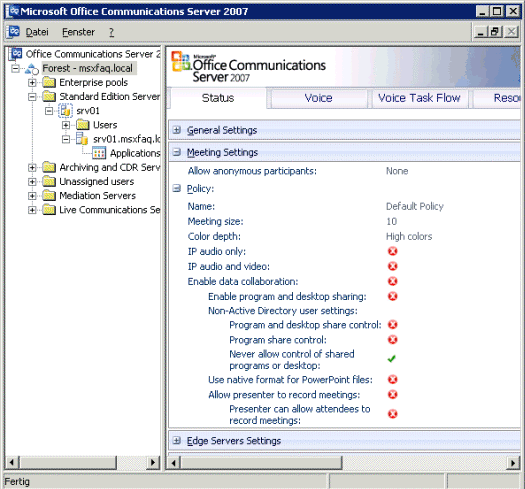Collapse the srv01 tree node

49,111
